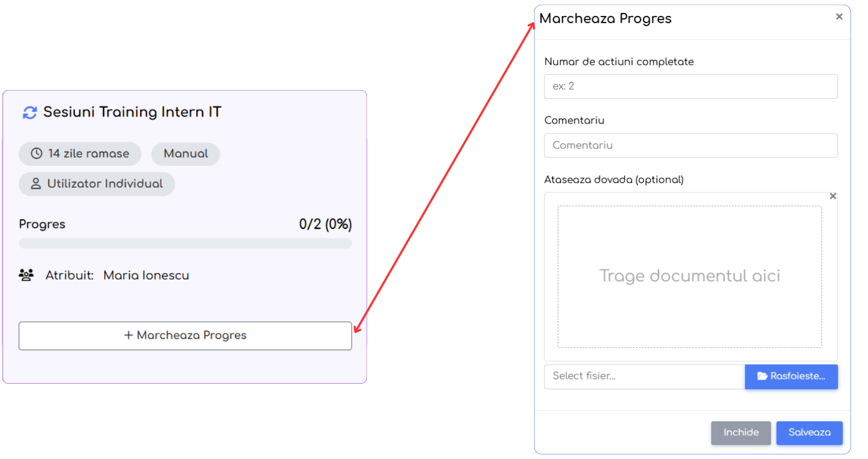Click the Progres bar on the card
Image resolution: width=868 pixels, height=459 pixels.
pos(185,244)
